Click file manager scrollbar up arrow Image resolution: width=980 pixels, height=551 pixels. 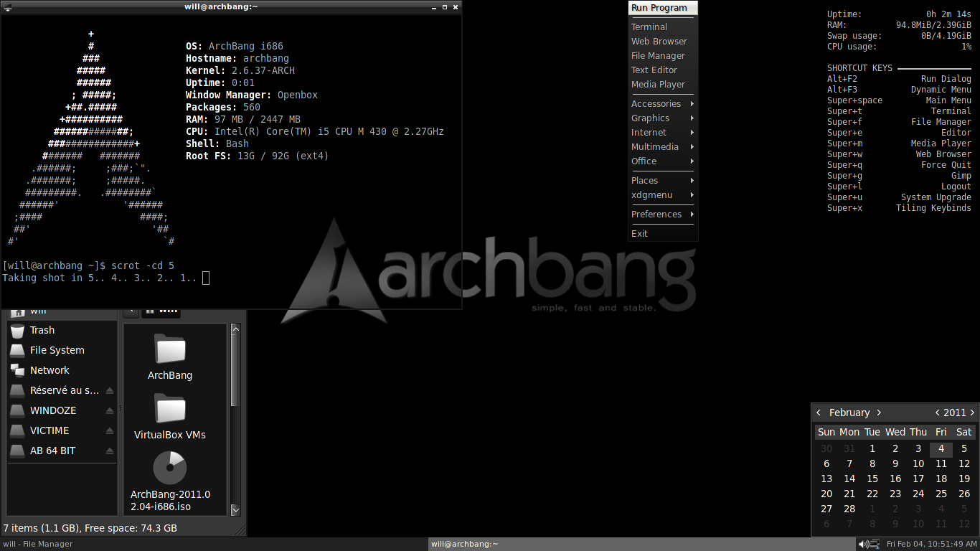pos(235,329)
